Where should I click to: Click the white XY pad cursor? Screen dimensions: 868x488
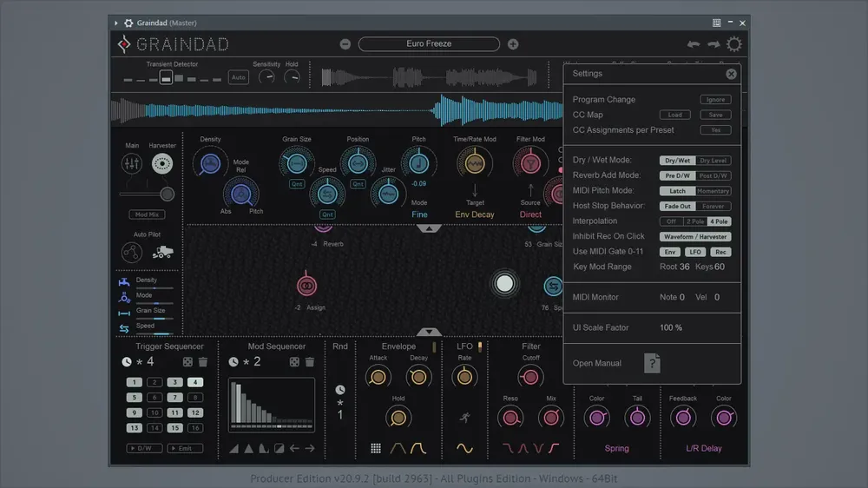(503, 284)
